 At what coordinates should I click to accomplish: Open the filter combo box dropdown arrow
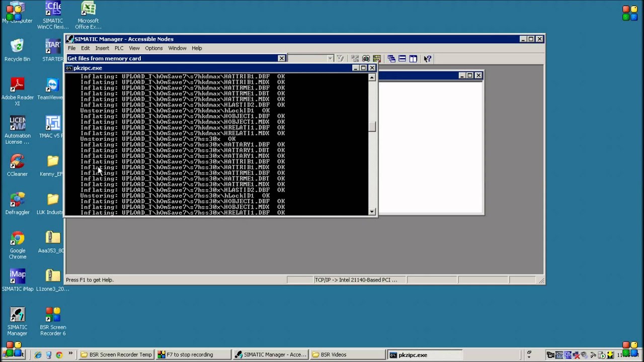(330, 59)
